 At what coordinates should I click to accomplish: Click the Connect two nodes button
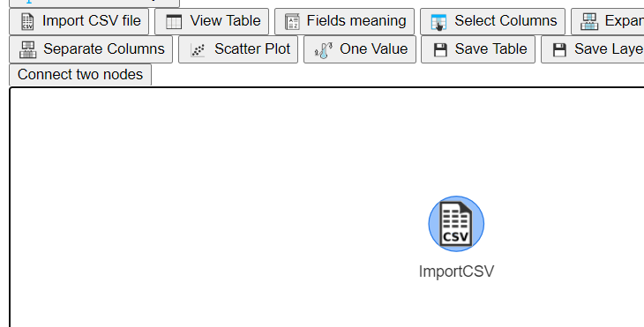coord(80,75)
